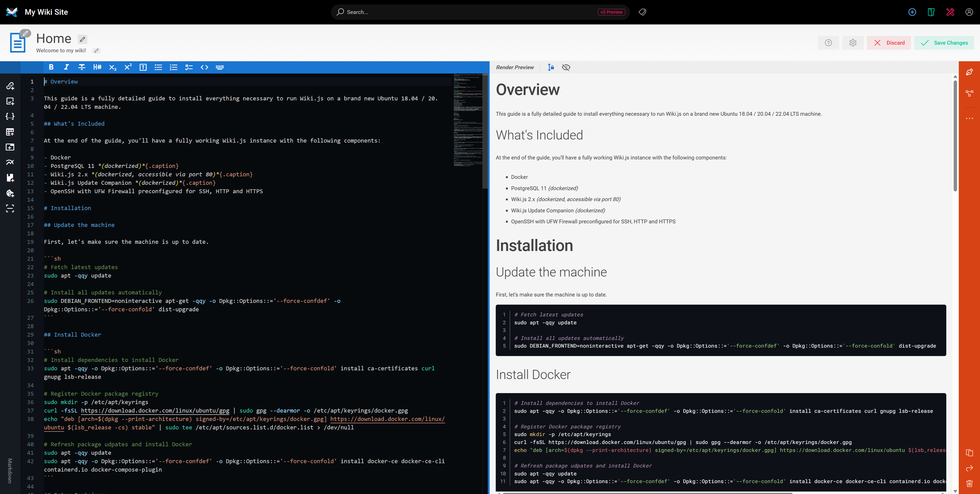Screen dimensions: 980x494
Task: Save Changes to the page
Action: point(944,43)
